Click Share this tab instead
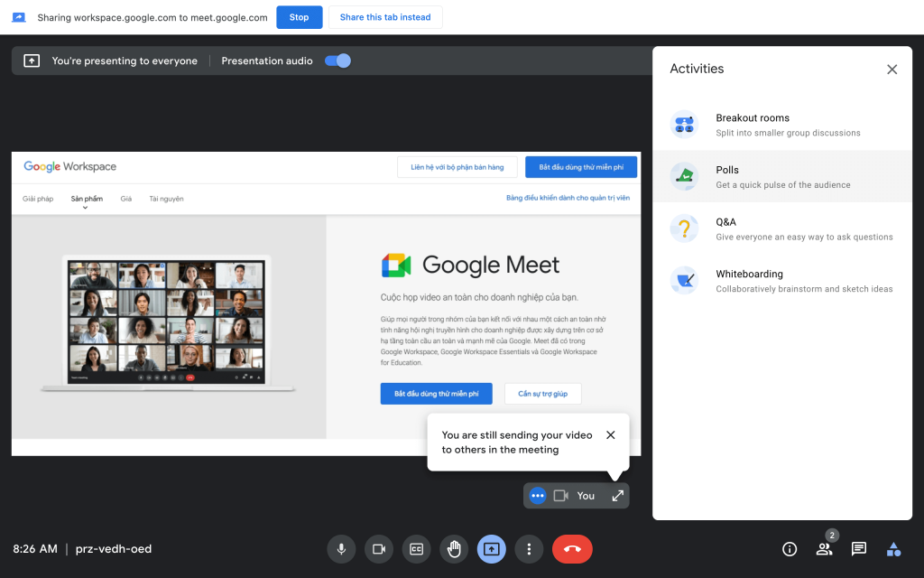The image size is (924, 578). (385, 17)
